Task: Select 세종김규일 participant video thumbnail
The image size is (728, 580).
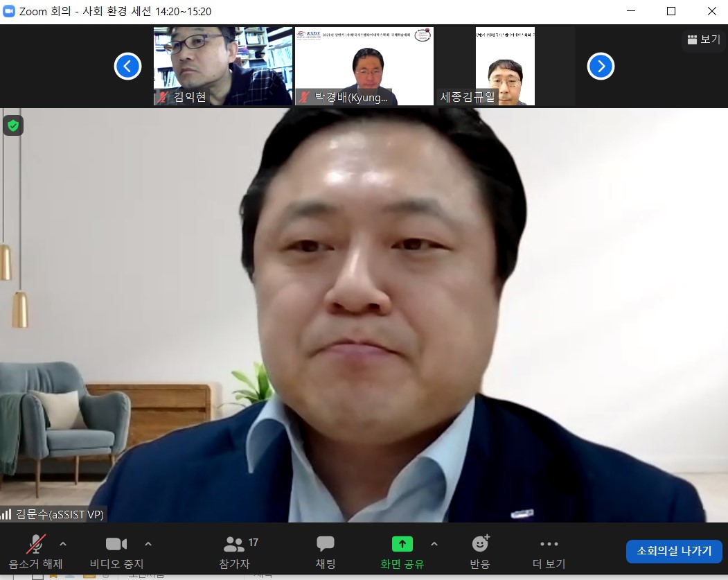Action: pyautogui.click(x=505, y=66)
